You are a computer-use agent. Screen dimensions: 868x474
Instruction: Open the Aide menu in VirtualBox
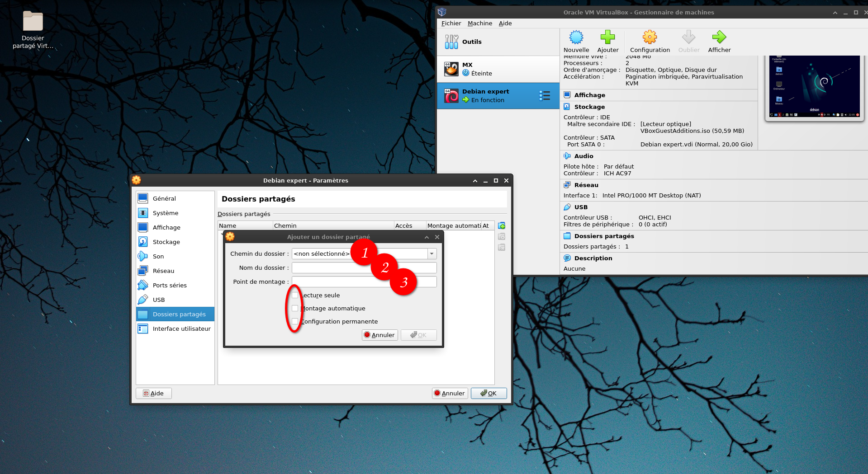[x=505, y=23]
